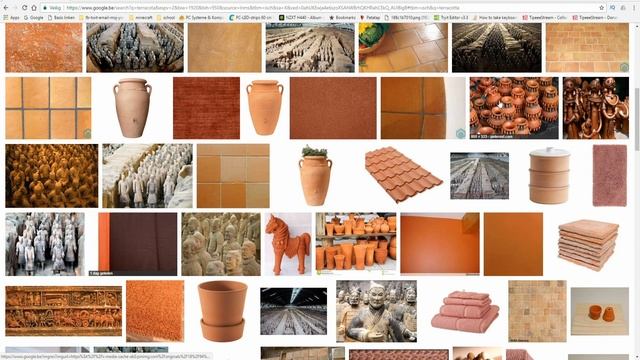Open the shelves of orange clay pots image
Image resolution: width=640 pixels, height=360 pixels.
[x=356, y=244]
